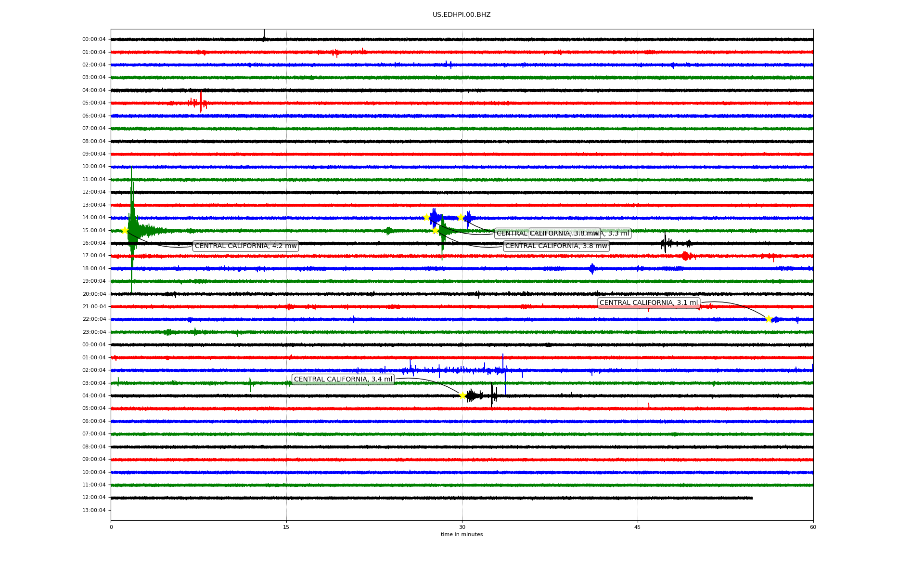Click the star at 30 minutes on 14:00:04 trace
This screenshot has width=924, height=578.
point(461,217)
